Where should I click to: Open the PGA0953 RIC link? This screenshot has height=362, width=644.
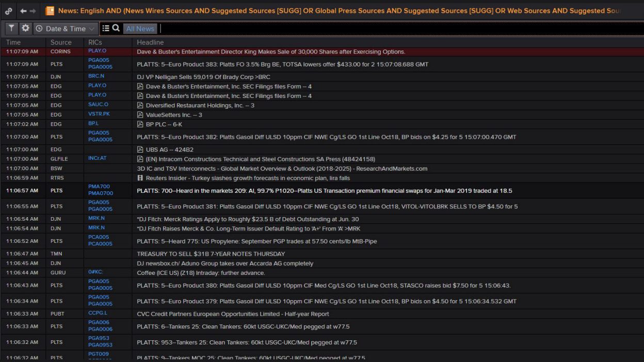click(x=100, y=345)
